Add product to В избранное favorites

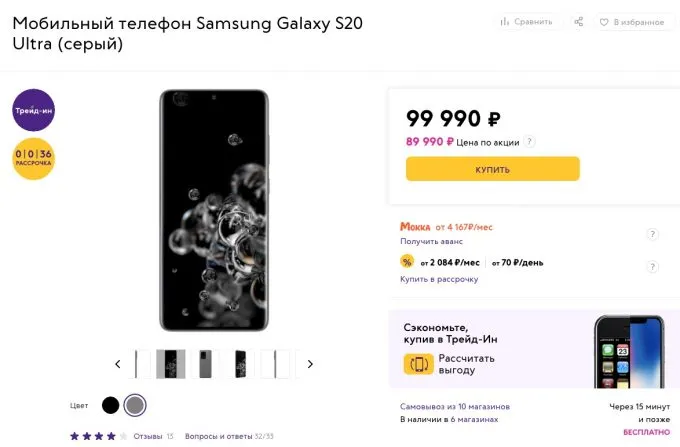(x=632, y=21)
